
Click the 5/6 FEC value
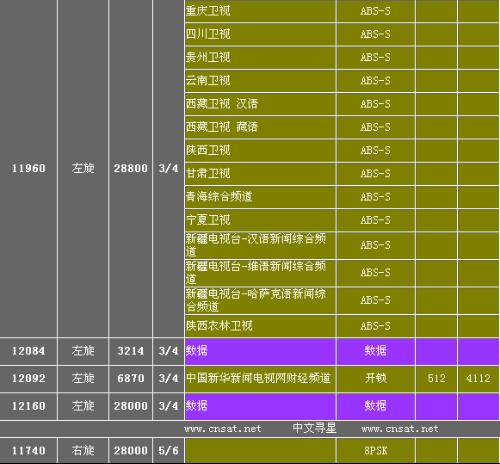tap(168, 451)
